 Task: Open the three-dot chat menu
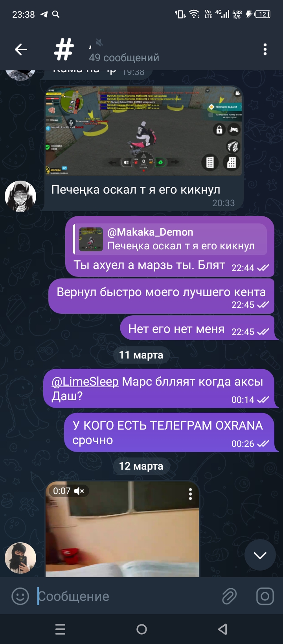click(265, 49)
